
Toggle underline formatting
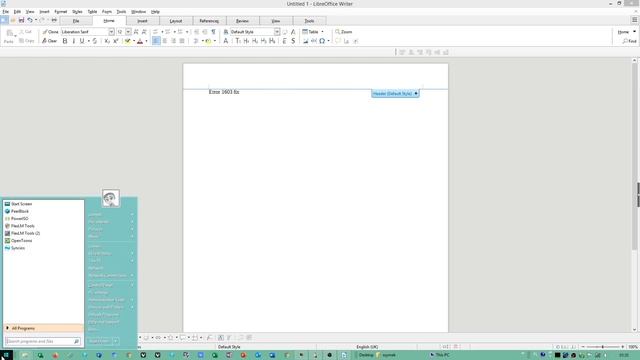[82, 41]
